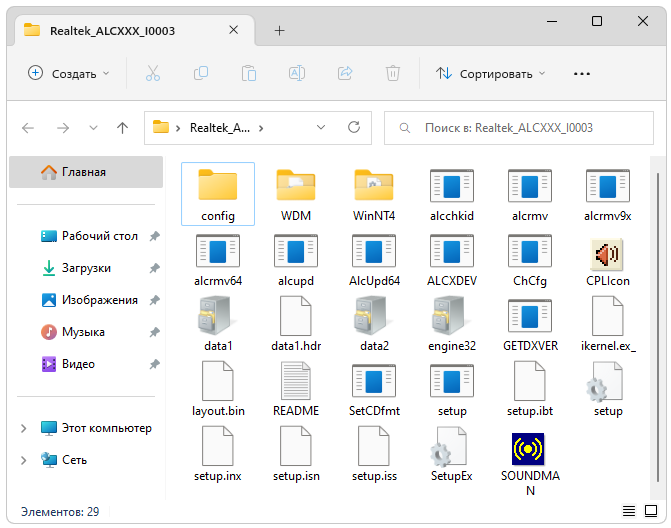671x528 pixels.
Task: Click the Rename icon in toolbar
Action: (x=297, y=74)
